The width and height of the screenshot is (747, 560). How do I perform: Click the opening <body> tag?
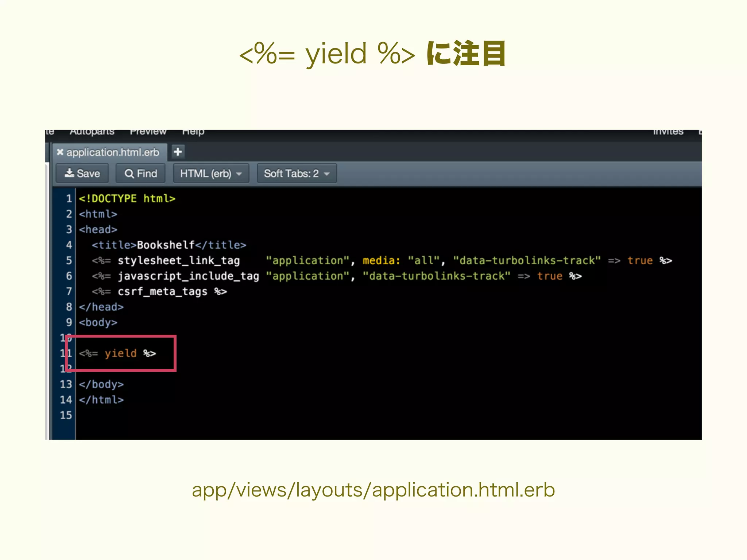[98, 323]
